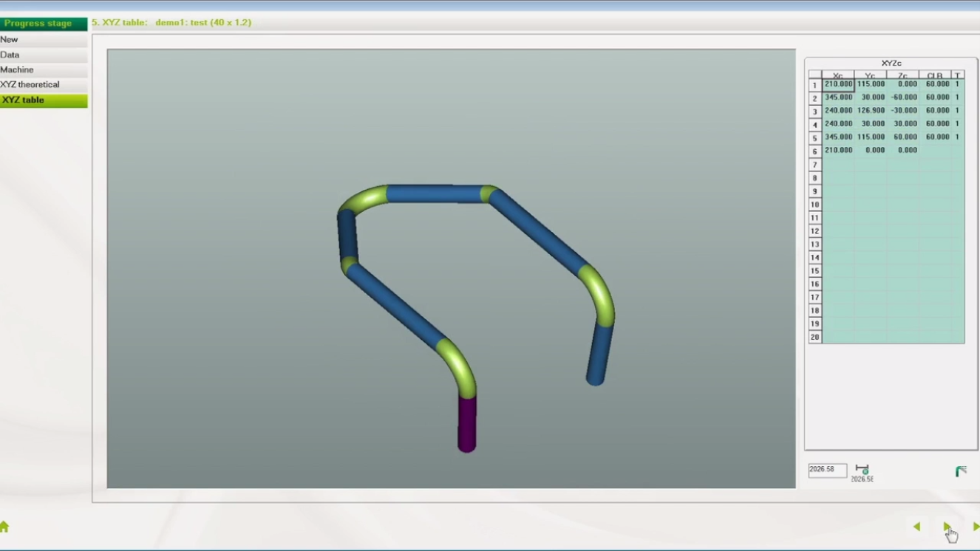This screenshot has width=980, height=551.
Task: Click the top blue horizontal tube segment
Action: tap(433, 194)
